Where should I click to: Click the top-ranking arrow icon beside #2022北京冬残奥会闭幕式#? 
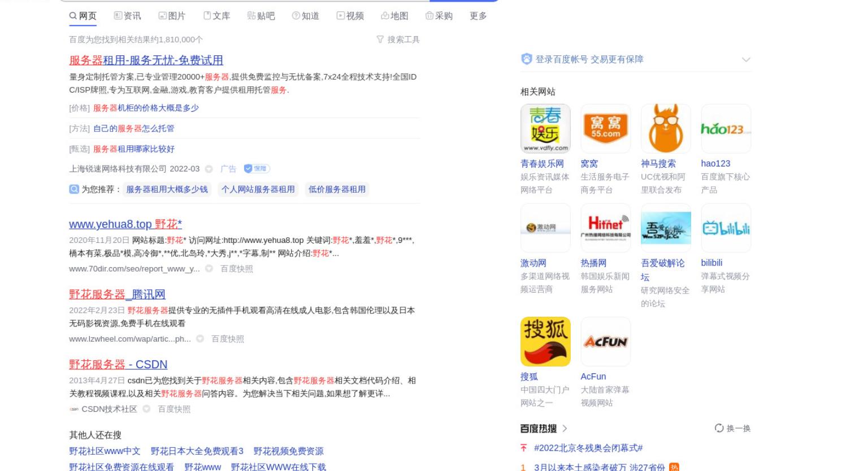(524, 448)
